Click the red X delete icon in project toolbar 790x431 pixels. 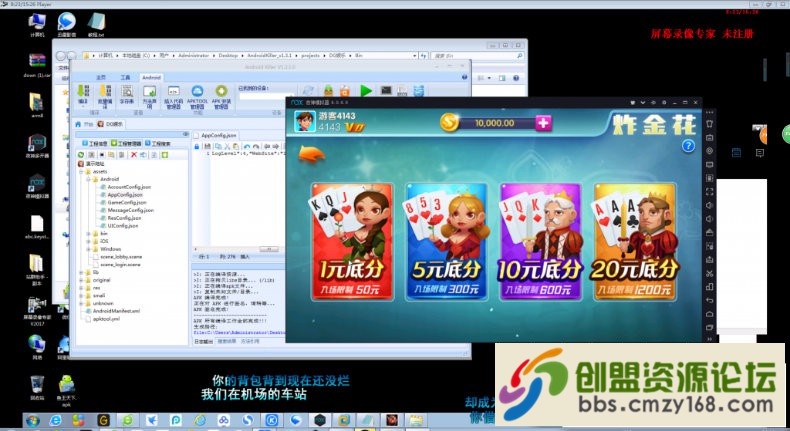pos(134,155)
